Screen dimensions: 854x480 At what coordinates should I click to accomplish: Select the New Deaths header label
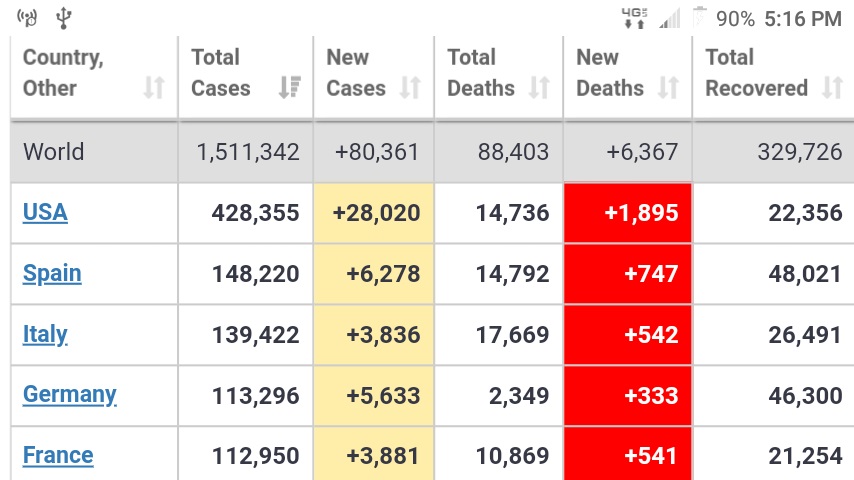pyautogui.click(x=610, y=72)
